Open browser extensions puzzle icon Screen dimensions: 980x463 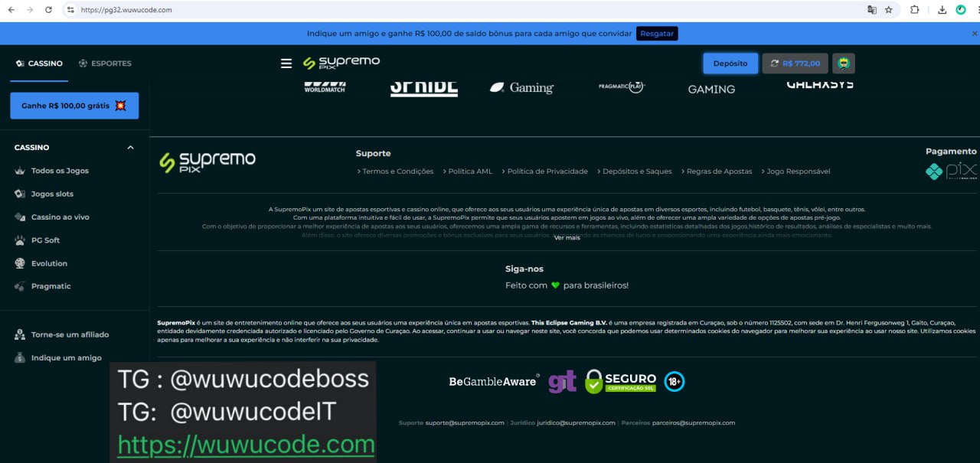[915, 10]
